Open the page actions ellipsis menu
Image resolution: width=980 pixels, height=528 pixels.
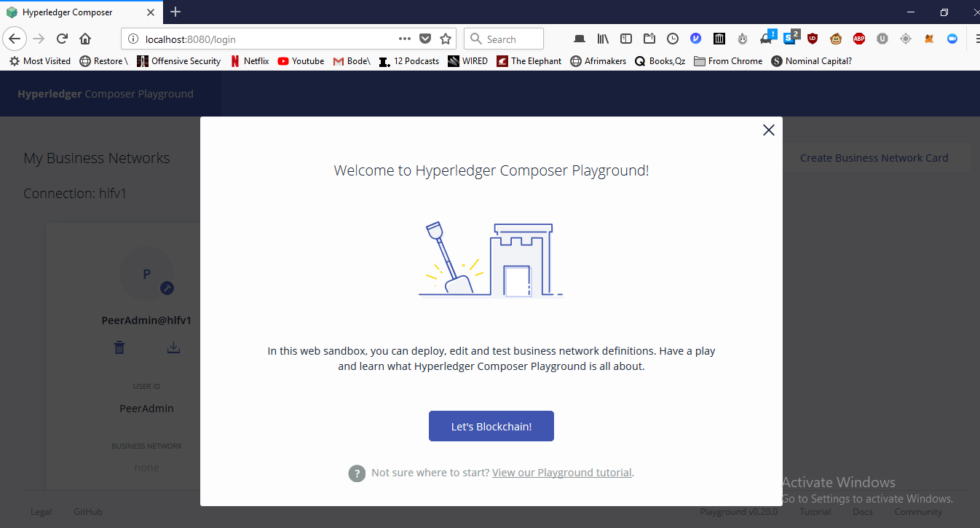point(405,39)
